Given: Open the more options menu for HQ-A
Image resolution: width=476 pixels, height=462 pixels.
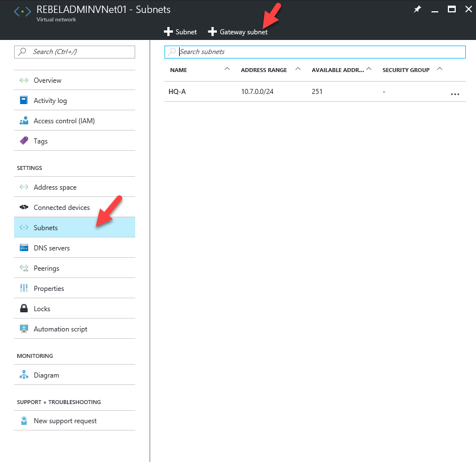Looking at the screenshot, I should click(455, 94).
